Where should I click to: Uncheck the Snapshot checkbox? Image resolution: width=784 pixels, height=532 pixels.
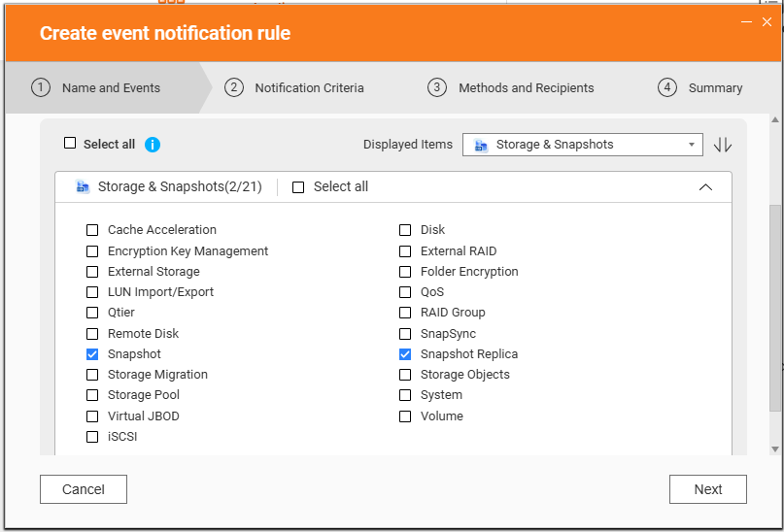pyautogui.click(x=92, y=354)
